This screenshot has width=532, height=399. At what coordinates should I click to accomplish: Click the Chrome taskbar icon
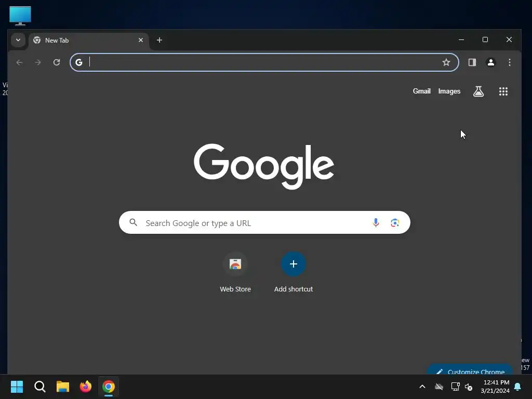[x=109, y=387]
